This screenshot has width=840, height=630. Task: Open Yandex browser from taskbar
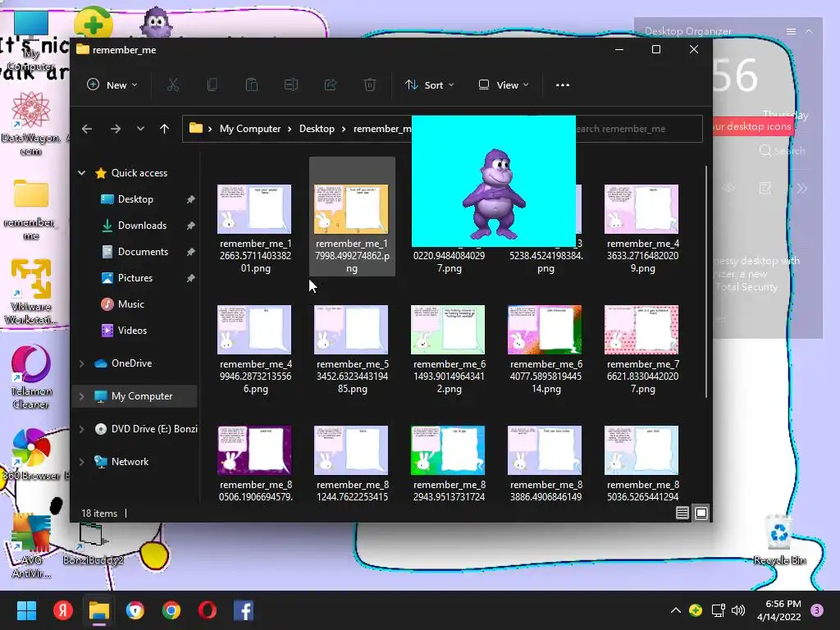click(x=62, y=610)
